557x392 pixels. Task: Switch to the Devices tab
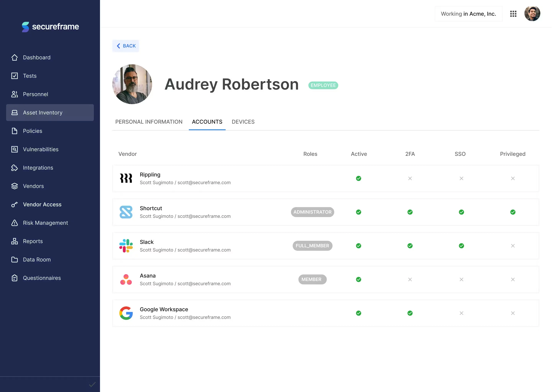point(243,122)
